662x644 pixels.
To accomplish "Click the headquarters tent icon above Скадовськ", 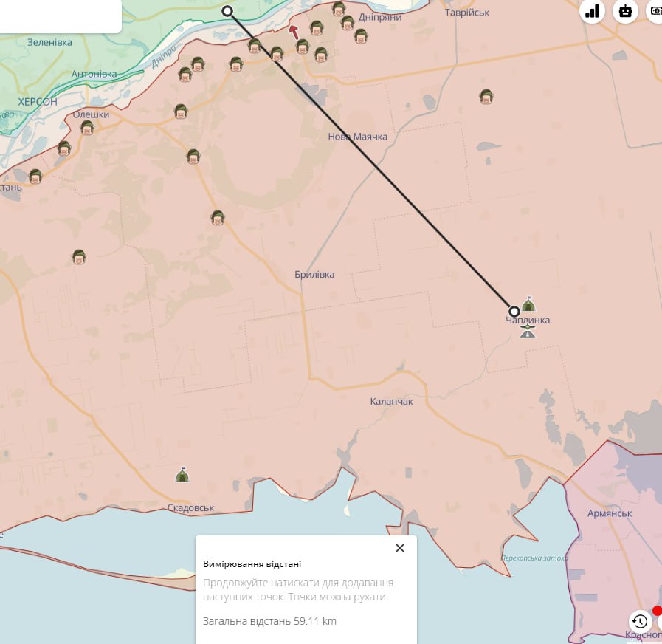I will [182, 475].
